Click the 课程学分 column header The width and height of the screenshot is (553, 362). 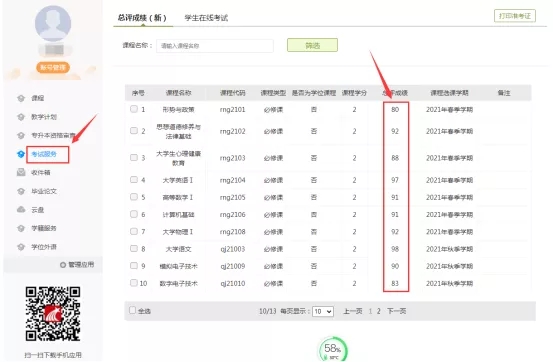click(354, 93)
